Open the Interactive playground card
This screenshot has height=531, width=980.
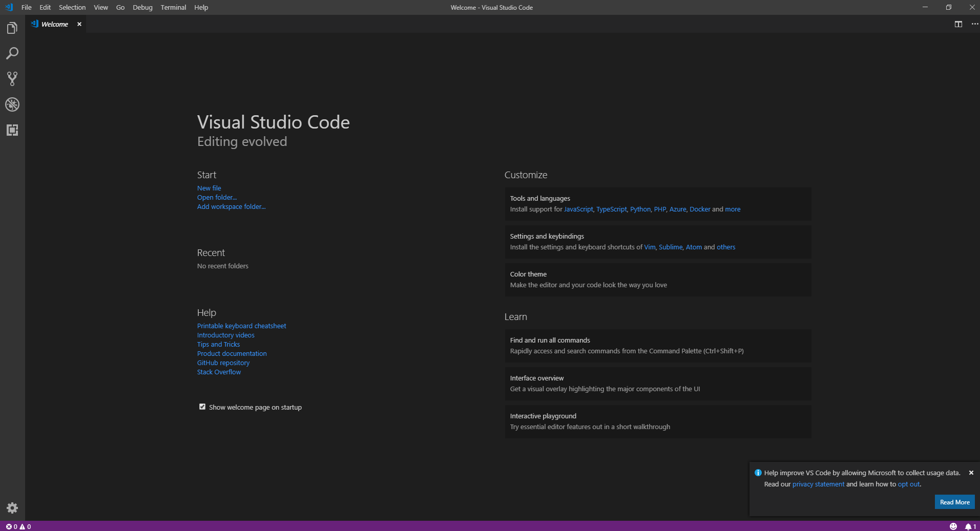pyautogui.click(x=658, y=421)
